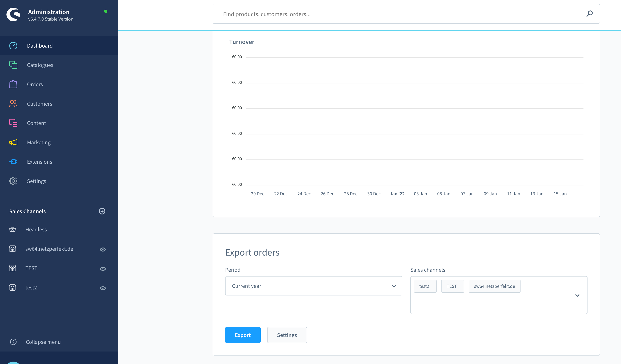The height and width of the screenshot is (364, 621).
Task: Click the Headless basket icon
Action: point(13,229)
